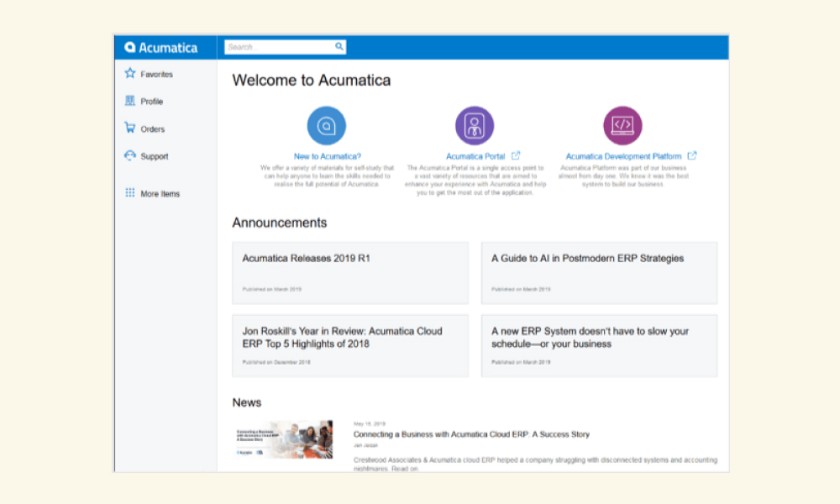The width and height of the screenshot is (840, 504).
Task: Click the news summary starting 'Crestwood Associates'
Action: [535, 464]
